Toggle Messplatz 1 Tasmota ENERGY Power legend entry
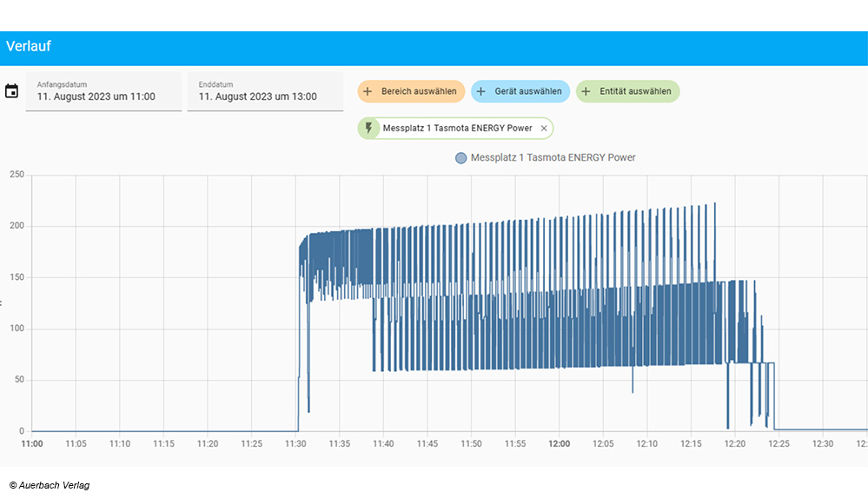868x499 pixels. (546, 158)
